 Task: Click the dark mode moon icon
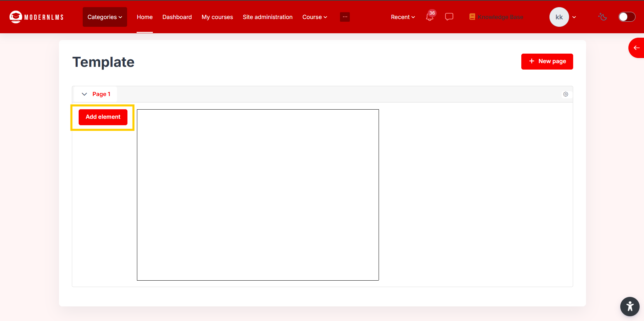tap(602, 17)
